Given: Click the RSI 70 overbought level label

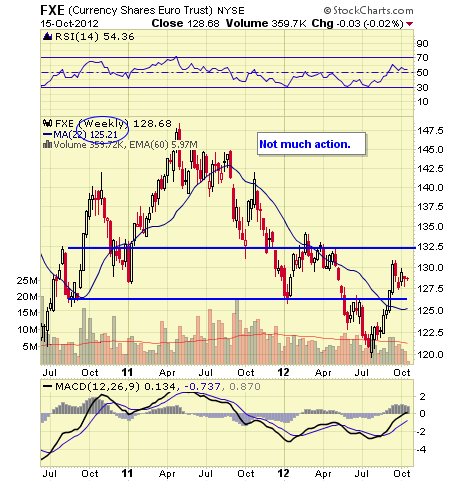Looking at the screenshot, I should pyautogui.click(x=422, y=58).
